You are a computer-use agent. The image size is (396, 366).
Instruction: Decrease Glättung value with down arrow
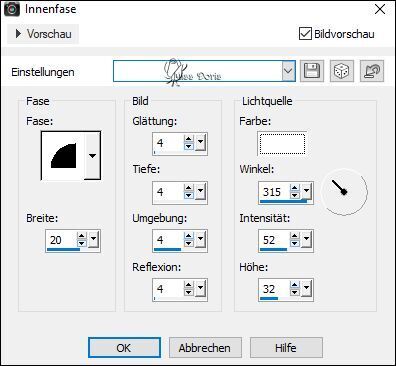(189, 146)
